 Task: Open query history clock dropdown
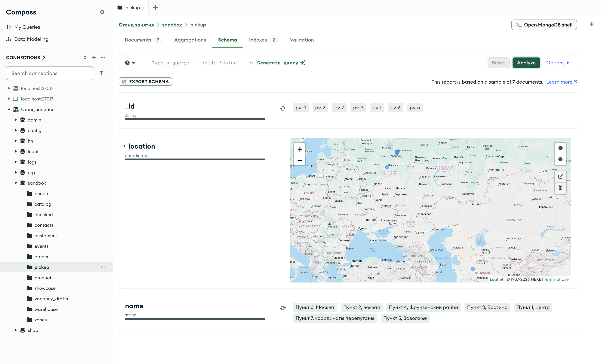pyautogui.click(x=130, y=63)
